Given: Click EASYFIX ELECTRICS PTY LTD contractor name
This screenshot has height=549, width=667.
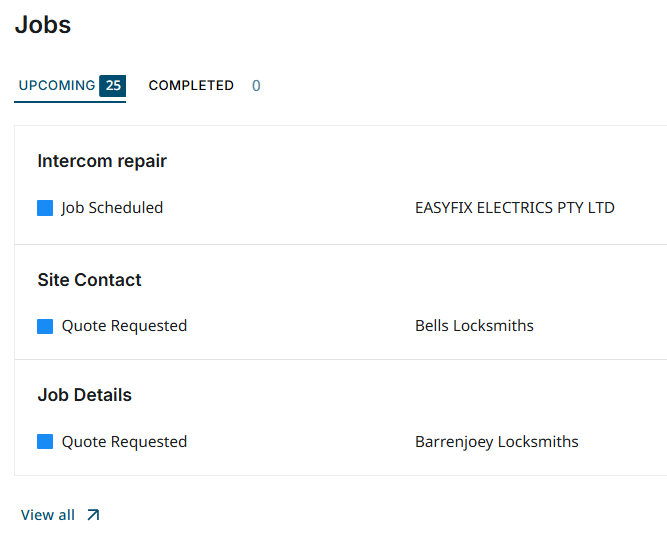Looking at the screenshot, I should click(x=514, y=208).
